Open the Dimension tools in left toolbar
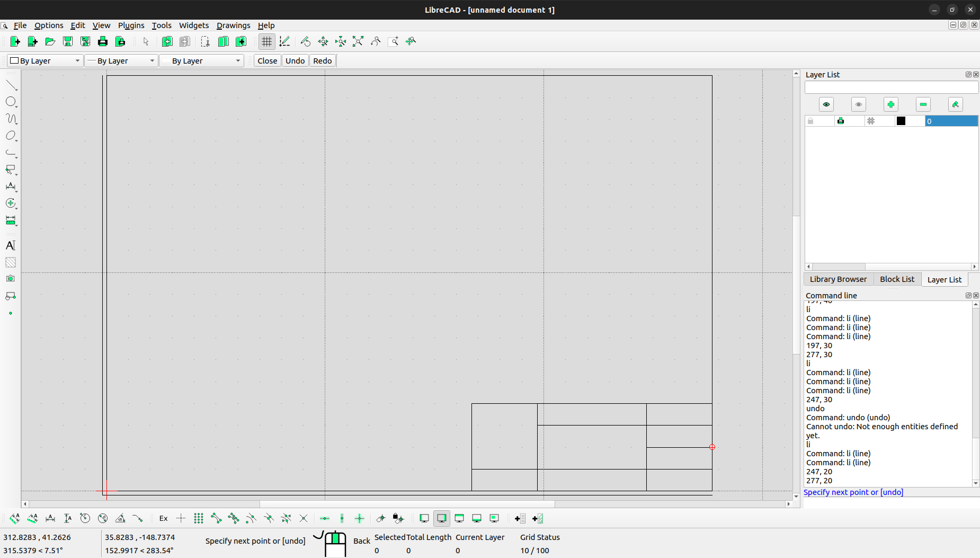 pyautogui.click(x=11, y=187)
